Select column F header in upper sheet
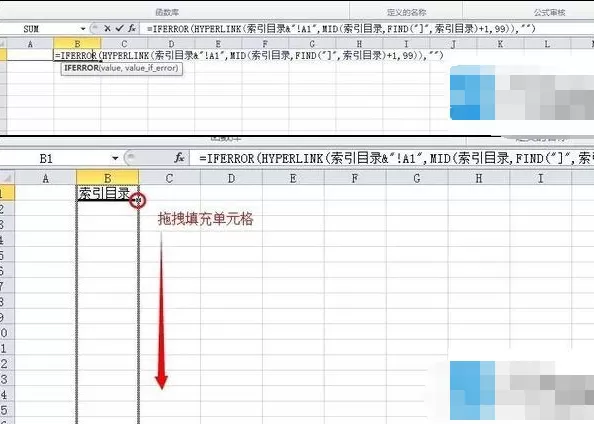594x424 pixels. pos(265,44)
